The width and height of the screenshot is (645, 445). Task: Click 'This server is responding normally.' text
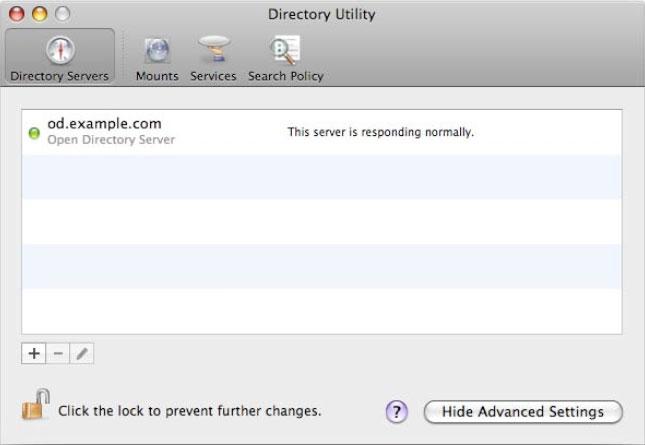[381, 132]
